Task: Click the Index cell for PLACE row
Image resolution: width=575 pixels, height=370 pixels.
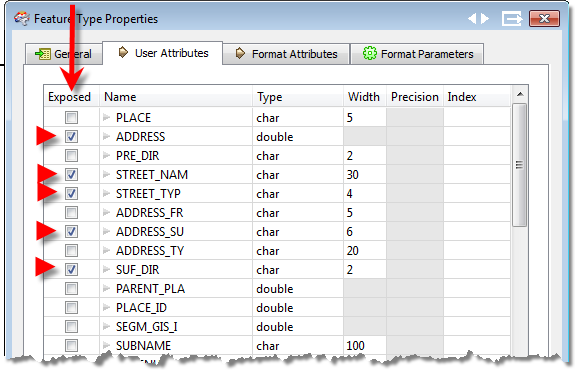Action: 477,118
